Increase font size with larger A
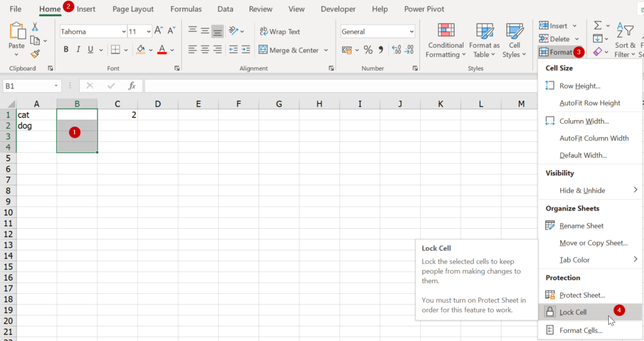Image resolution: width=644 pixels, height=341 pixels. [158, 31]
